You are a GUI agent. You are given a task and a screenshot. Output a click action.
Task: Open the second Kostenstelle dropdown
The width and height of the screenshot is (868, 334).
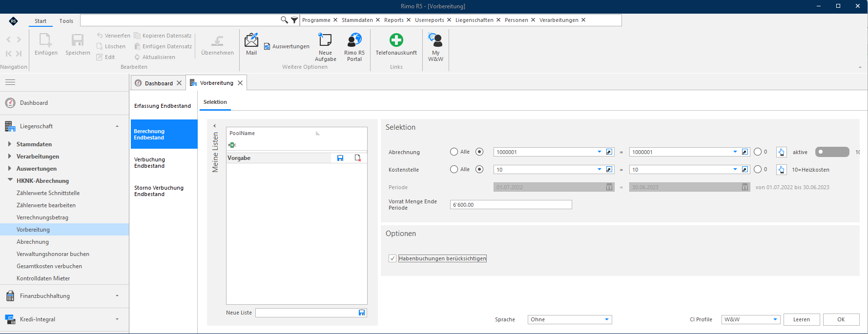(735, 170)
